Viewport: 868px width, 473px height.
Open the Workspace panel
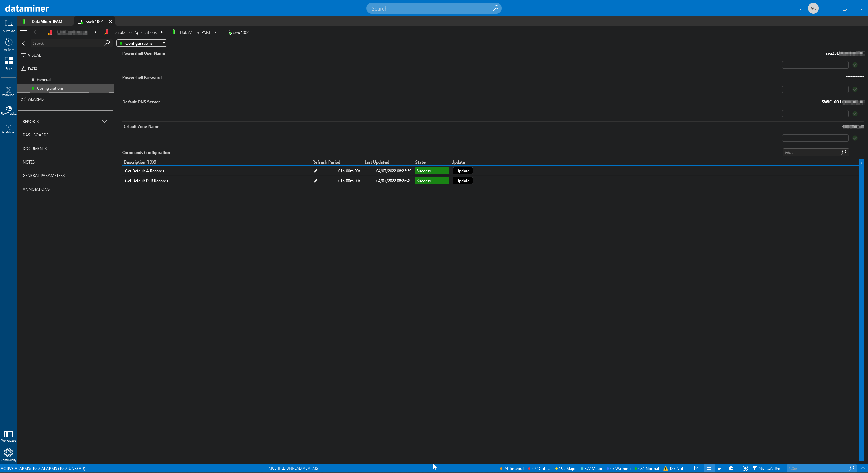pos(8,436)
